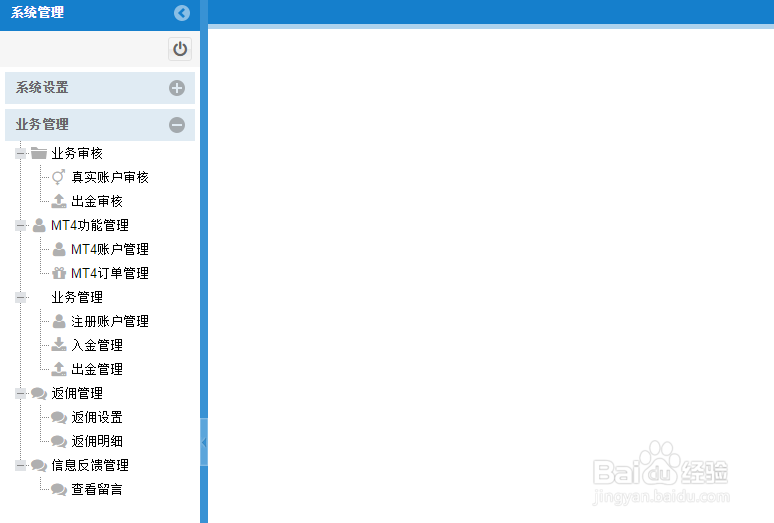This screenshot has width=774, height=523.
Task: Select 返佣管理 tree item
Action: coord(77,393)
